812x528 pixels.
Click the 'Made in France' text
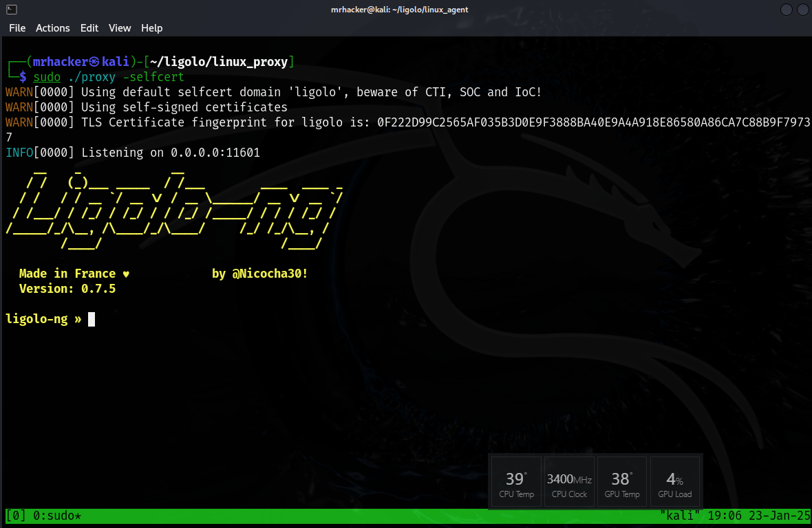click(67, 274)
